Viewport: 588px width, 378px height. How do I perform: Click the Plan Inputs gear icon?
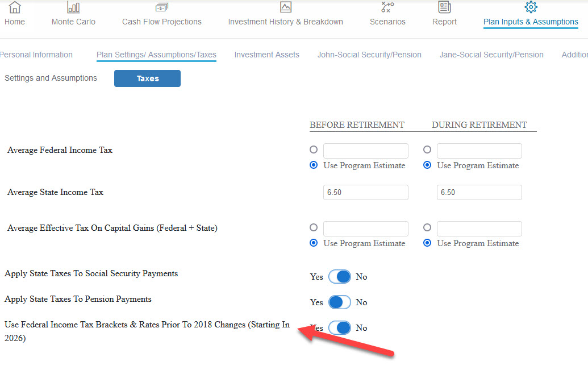click(x=531, y=7)
